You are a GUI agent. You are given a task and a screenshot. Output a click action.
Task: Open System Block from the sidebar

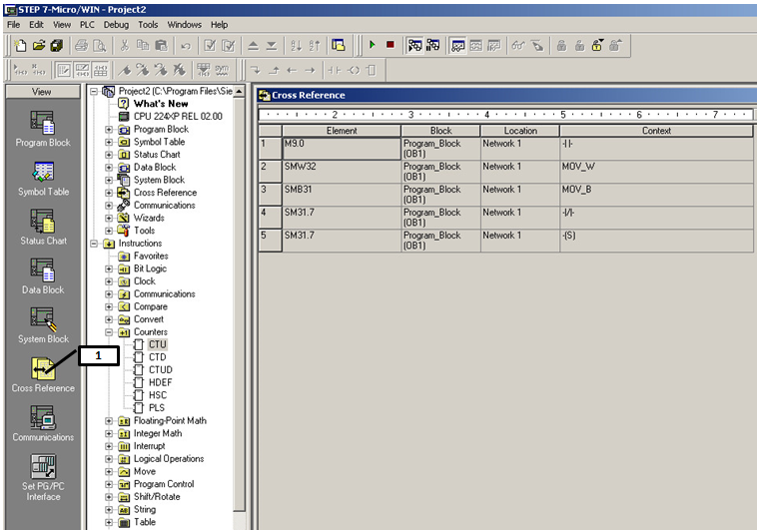[x=43, y=319]
